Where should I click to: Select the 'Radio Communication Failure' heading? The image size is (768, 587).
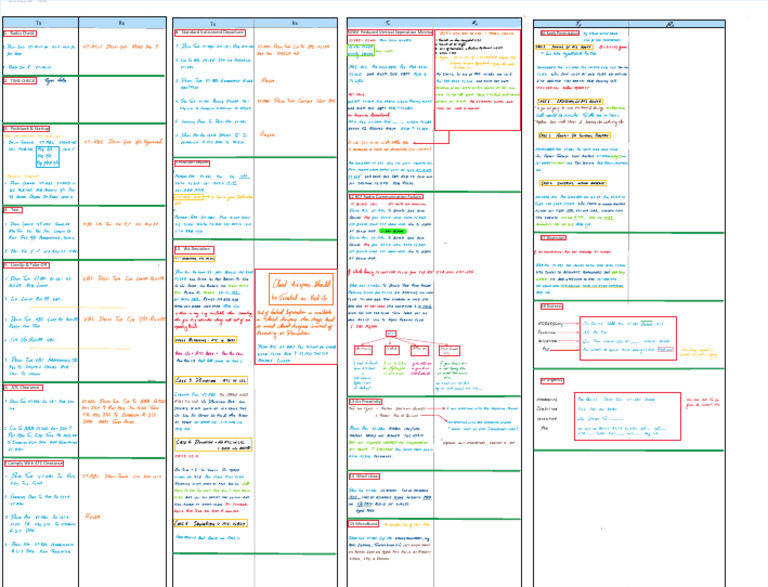pyautogui.click(x=386, y=196)
